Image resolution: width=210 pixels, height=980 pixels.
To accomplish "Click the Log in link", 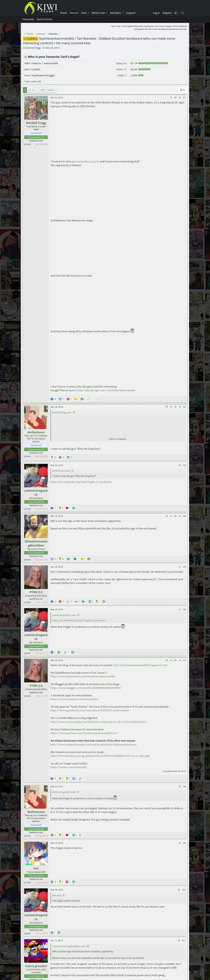I will tap(156, 13).
